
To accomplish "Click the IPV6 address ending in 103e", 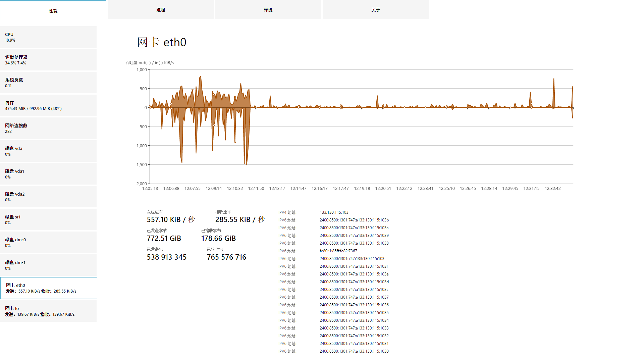I will [354, 274].
